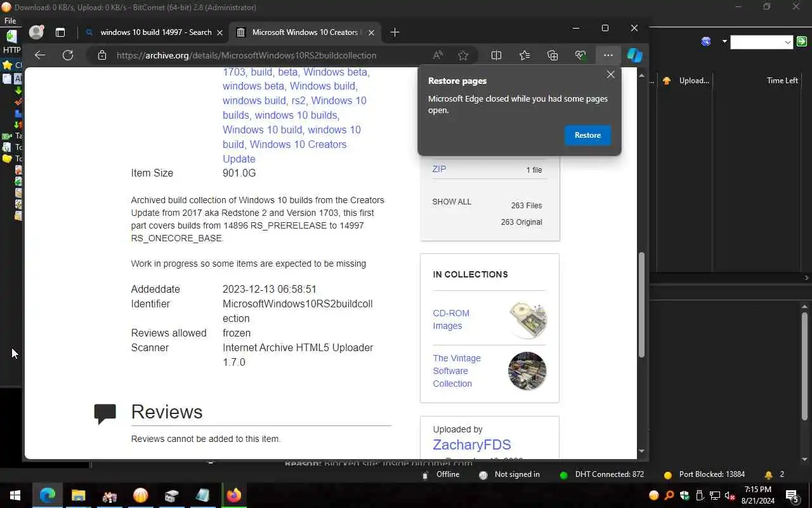Open the ZIP download option
This screenshot has width=812, height=508.
point(439,169)
